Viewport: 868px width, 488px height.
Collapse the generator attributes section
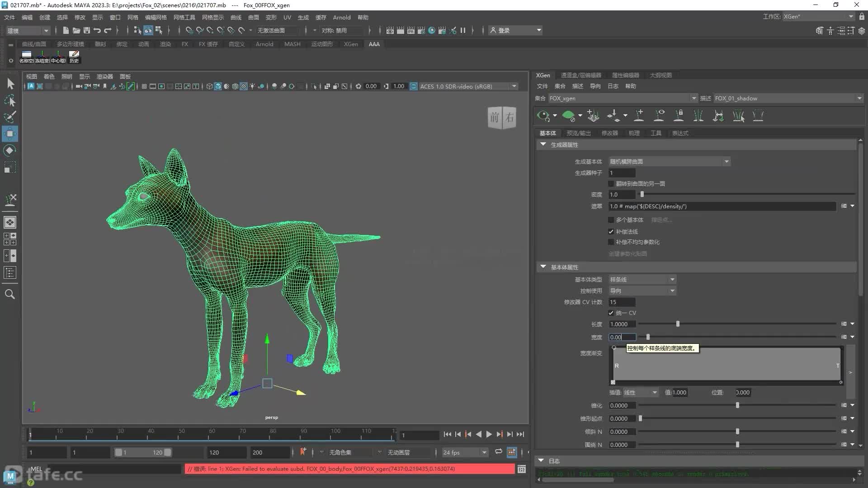pyautogui.click(x=543, y=145)
